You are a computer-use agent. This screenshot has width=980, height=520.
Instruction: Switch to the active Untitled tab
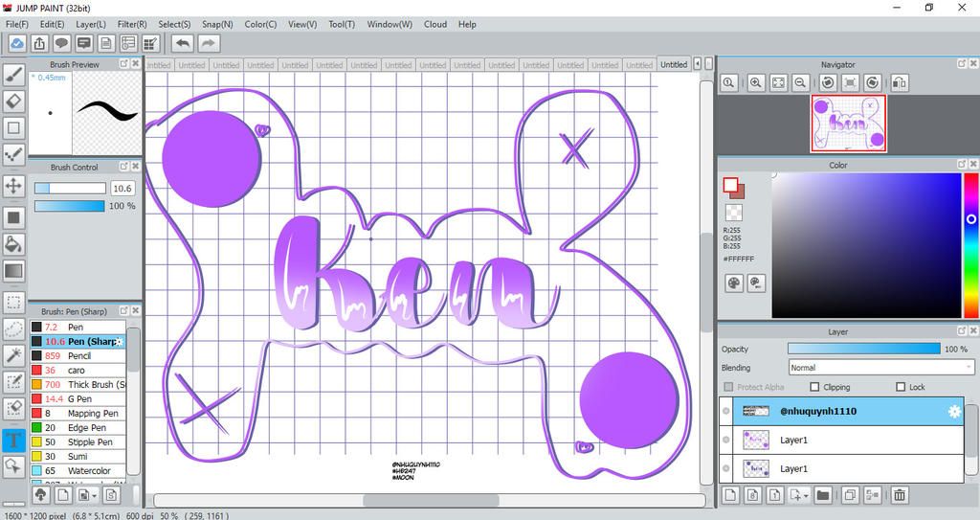pyautogui.click(x=674, y=64)
